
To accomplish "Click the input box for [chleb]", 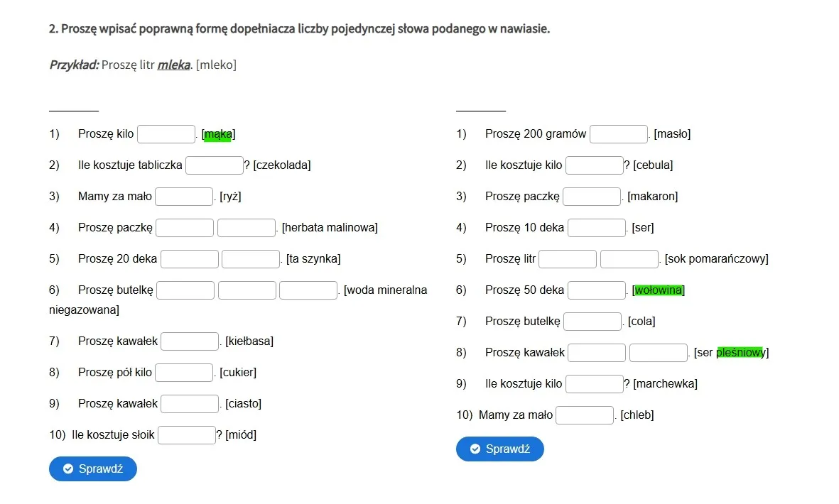I will (x=585, y=415).
